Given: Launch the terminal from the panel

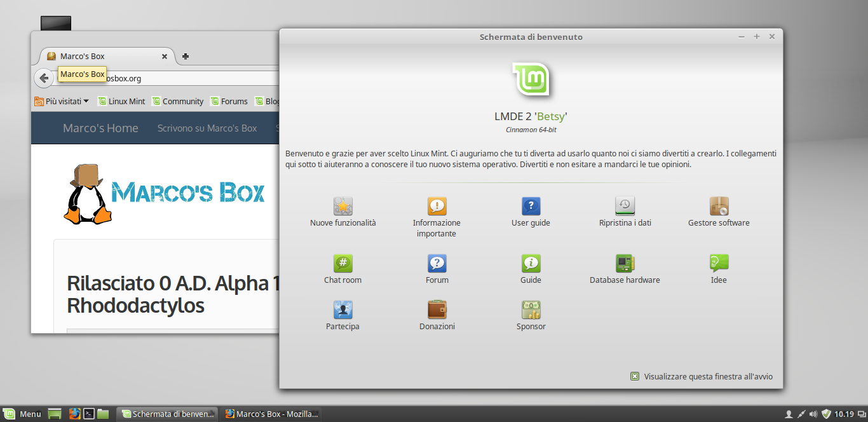Looking at the screenshot, I should pyautogui.click(x=90, y=414).
